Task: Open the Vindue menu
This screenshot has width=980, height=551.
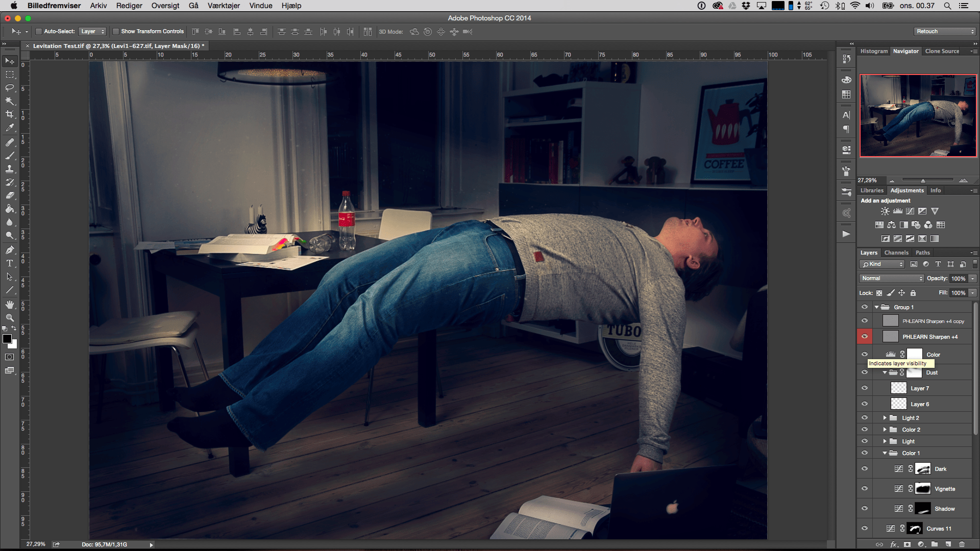Action: 260,6
